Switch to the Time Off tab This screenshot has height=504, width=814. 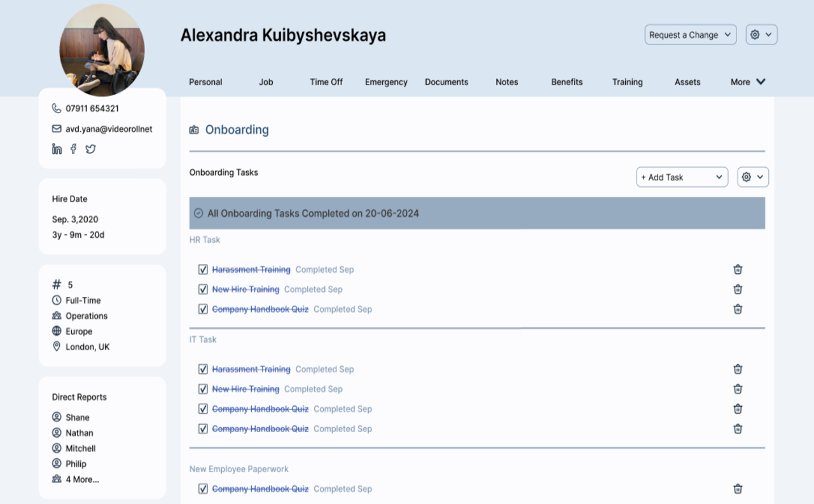point(326,82)
